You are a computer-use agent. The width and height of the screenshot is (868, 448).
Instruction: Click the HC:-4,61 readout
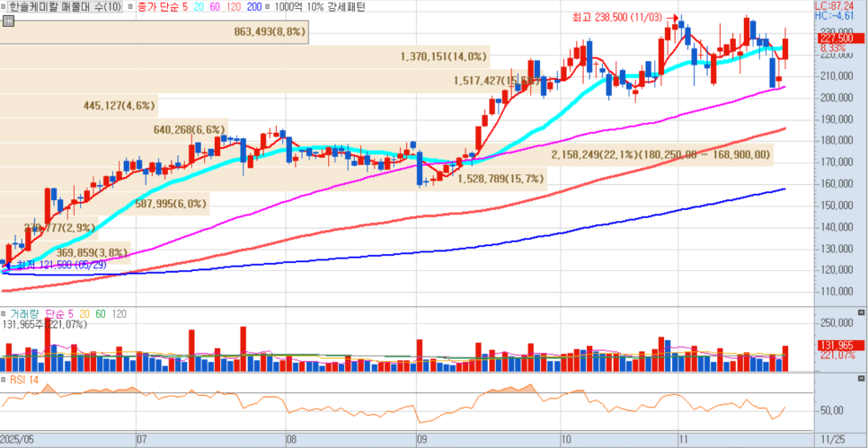coord(833,15)
